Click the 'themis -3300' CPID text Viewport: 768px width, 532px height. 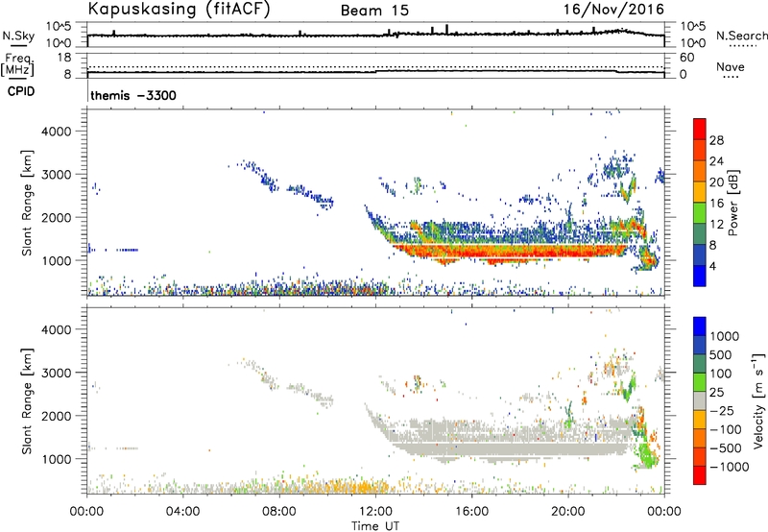click(x=133, y=95)
